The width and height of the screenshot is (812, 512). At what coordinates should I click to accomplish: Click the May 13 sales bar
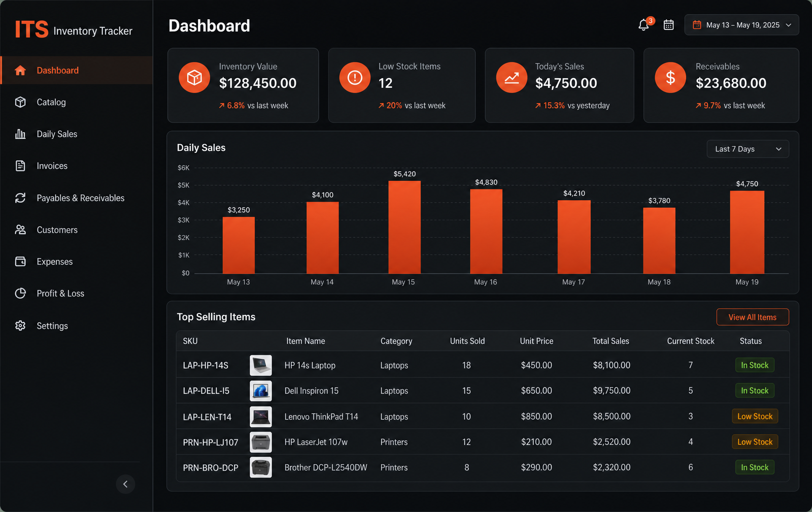point(239,245)
